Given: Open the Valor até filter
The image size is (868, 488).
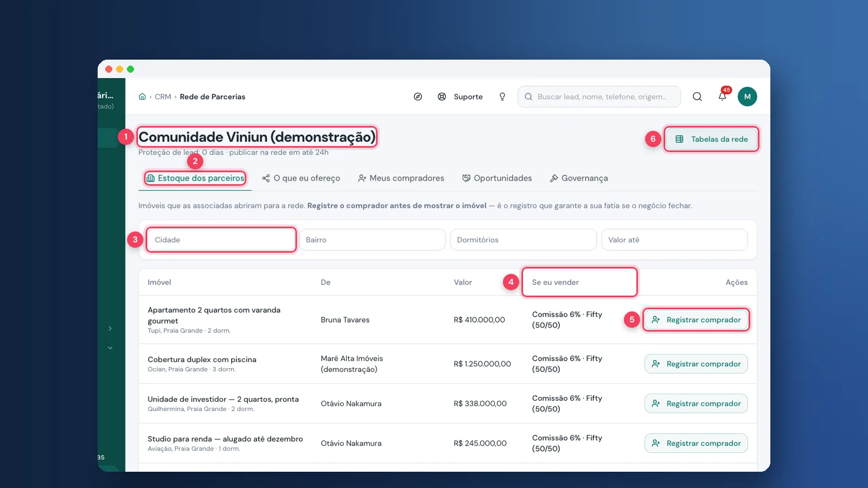Looking at the screenshot, I should (x=674, y=240).
